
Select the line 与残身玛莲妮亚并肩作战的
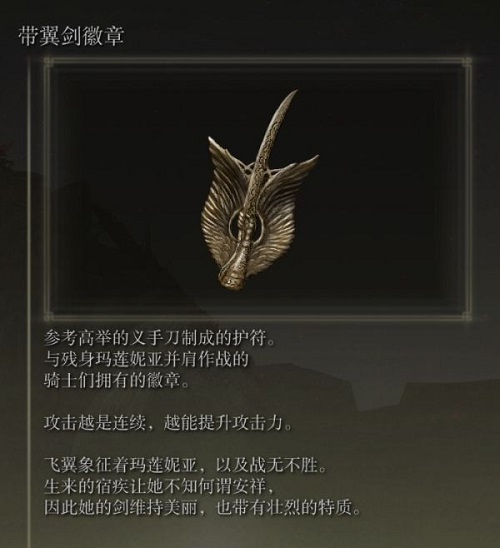pyautogui.click(x=146, y=359)
